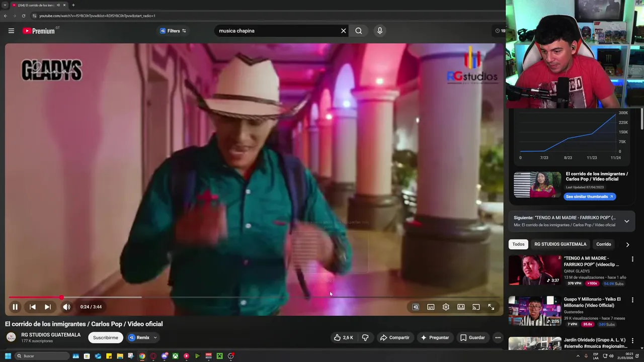Start voice search with the microphone

click(x=380, y=31)
